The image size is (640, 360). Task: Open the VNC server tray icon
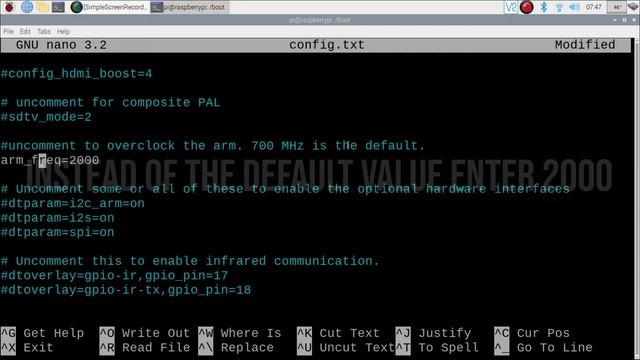point(511,7)
